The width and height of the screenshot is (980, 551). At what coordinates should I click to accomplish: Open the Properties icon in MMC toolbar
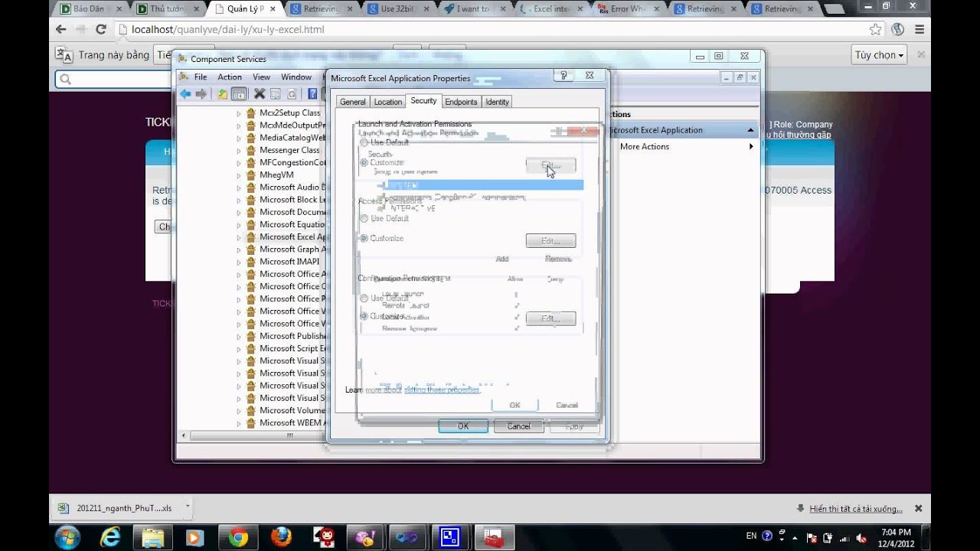coord(276,94)
